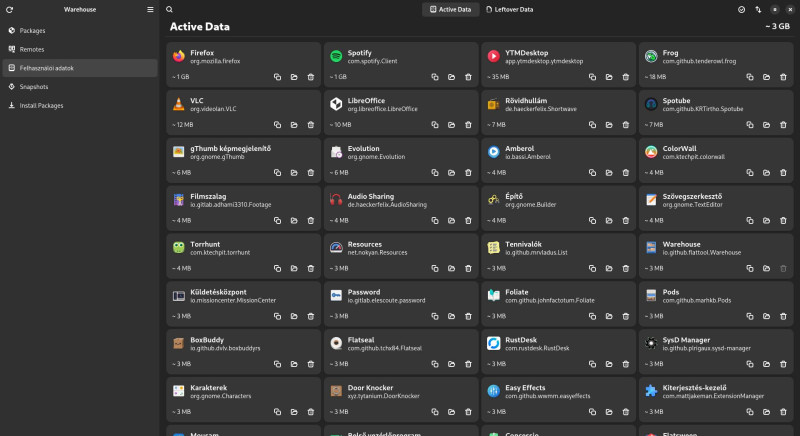The width and height of the screenshot is (800, 436).
Task: Copy Firefox data path
Action: pos(278,77)
